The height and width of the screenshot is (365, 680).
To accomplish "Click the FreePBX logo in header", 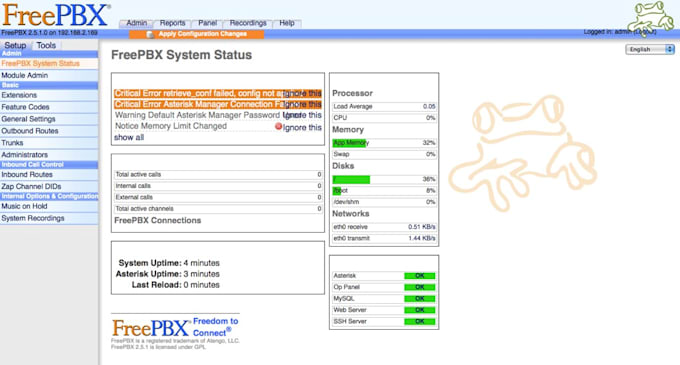I will (x=56, y=15).
